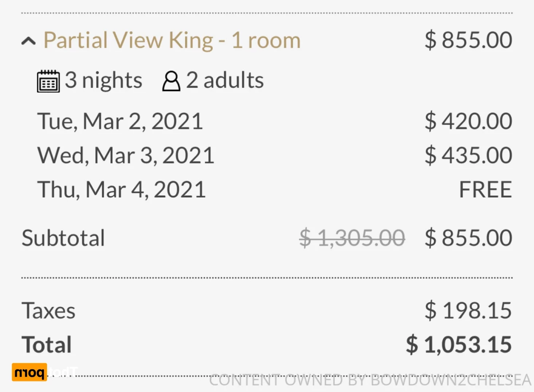Open the Partial View King - 1 room link
Viewport: 534px width, 392px height.
click(x=172, y=40)
